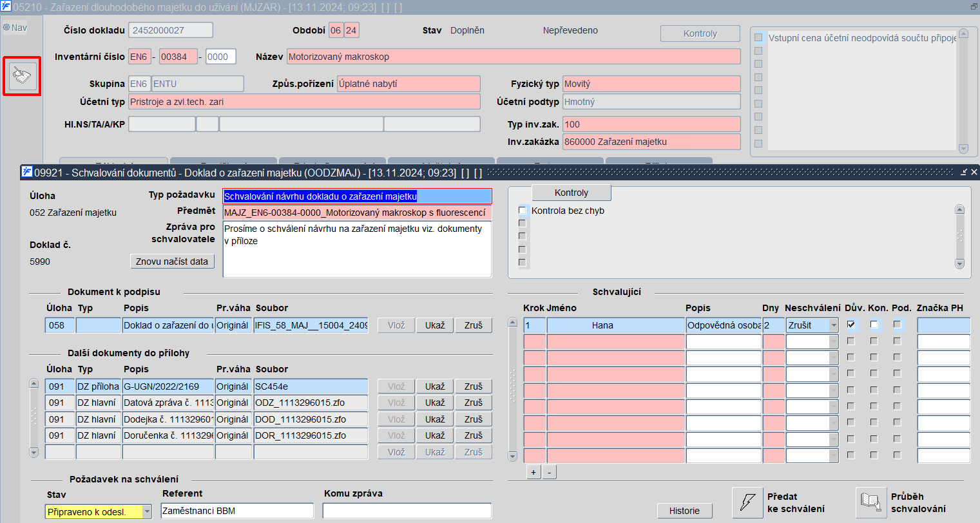Click the edit icon in the left sidebar

(22, 77)
